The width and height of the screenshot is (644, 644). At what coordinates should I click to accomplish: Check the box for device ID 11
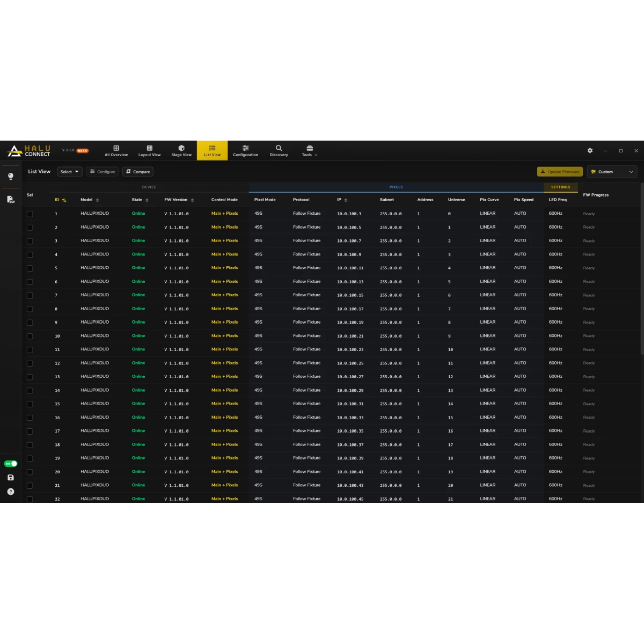(30, 350)
